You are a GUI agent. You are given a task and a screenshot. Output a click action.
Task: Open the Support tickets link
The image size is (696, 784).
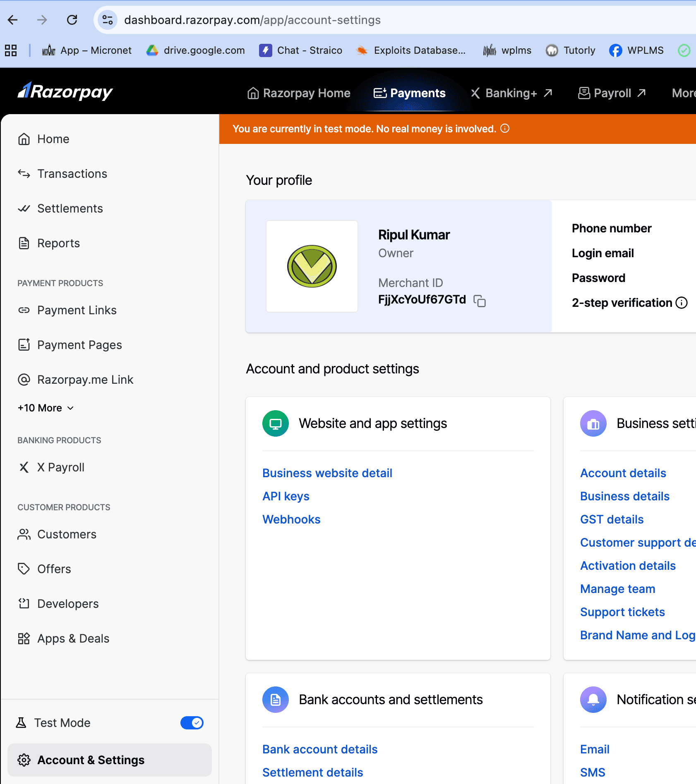(x=622, y=612)
